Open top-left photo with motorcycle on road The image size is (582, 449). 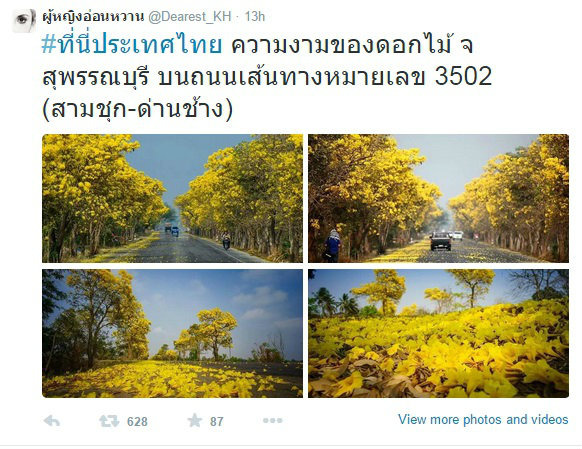[172, 199]
